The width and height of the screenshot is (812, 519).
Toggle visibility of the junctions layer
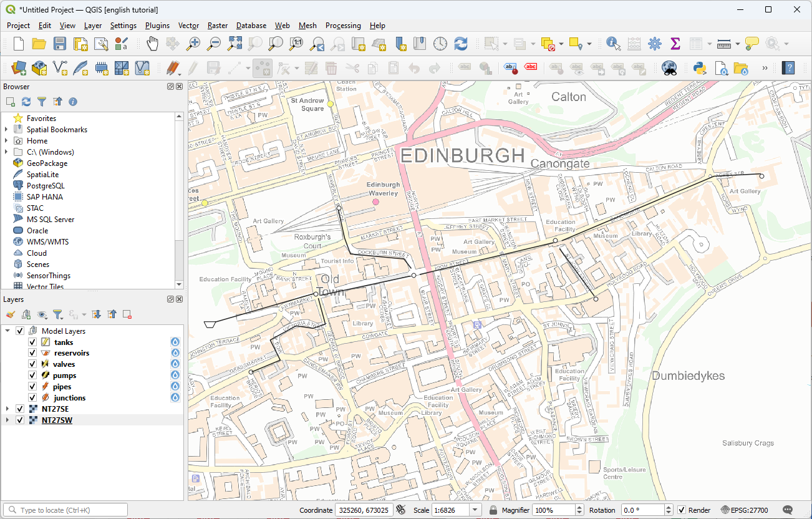[x=32, y=398]
